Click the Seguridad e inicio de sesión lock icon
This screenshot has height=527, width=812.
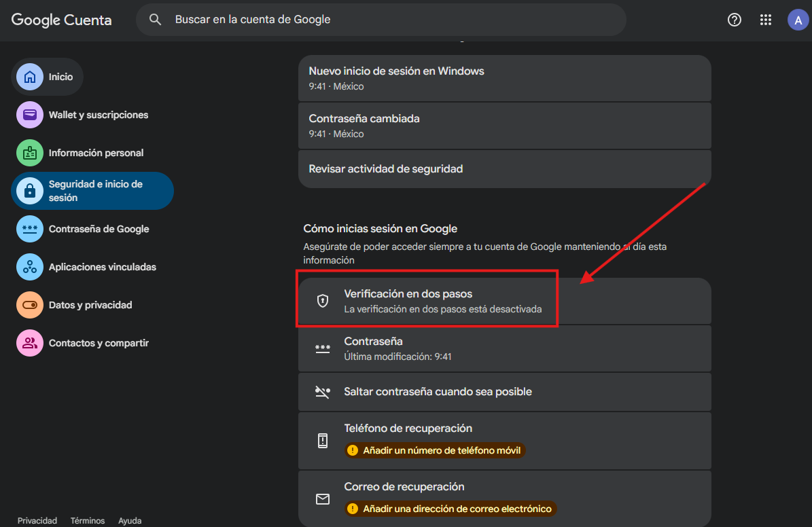coord(30,191)
